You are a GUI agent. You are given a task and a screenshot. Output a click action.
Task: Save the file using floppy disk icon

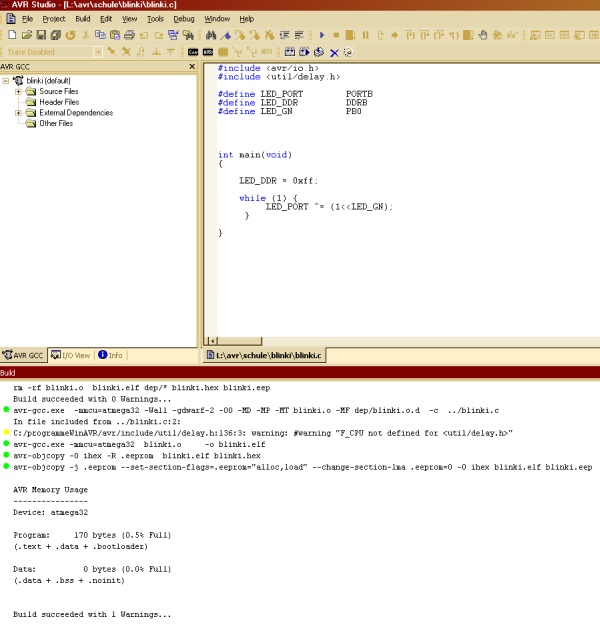41,35
